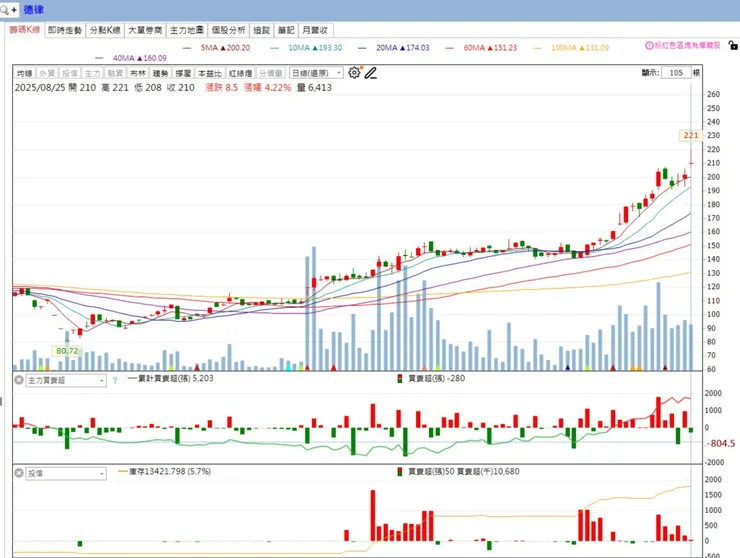
Task: Toggle the 撐壓 overlay button
Action: [183, 73]
